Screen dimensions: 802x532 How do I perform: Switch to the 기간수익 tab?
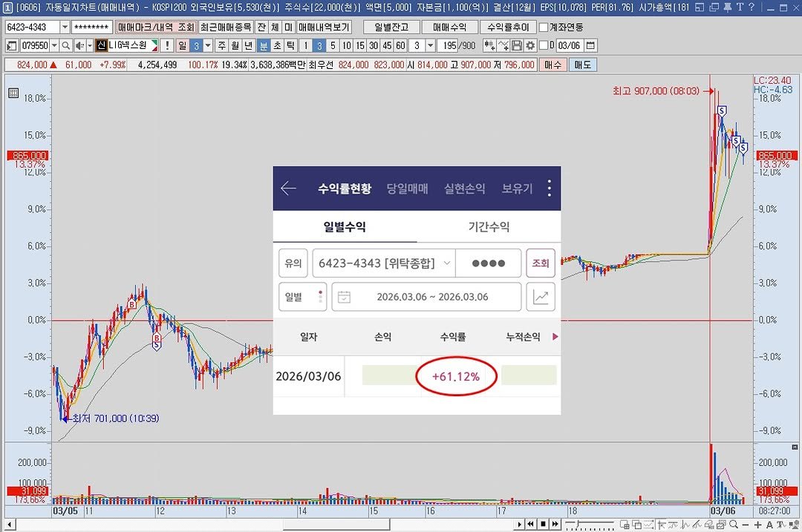click(x=489, y=227)
